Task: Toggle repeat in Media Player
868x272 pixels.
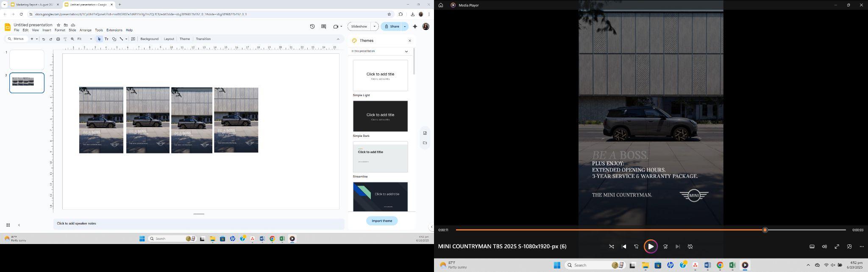Action: click(x=690, y=247)
